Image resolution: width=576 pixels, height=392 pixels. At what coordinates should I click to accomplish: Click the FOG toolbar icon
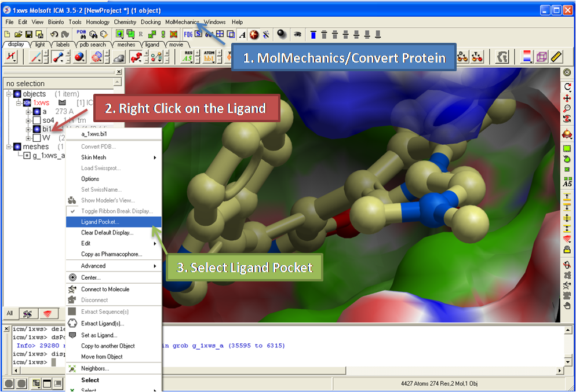pos(188,34)
